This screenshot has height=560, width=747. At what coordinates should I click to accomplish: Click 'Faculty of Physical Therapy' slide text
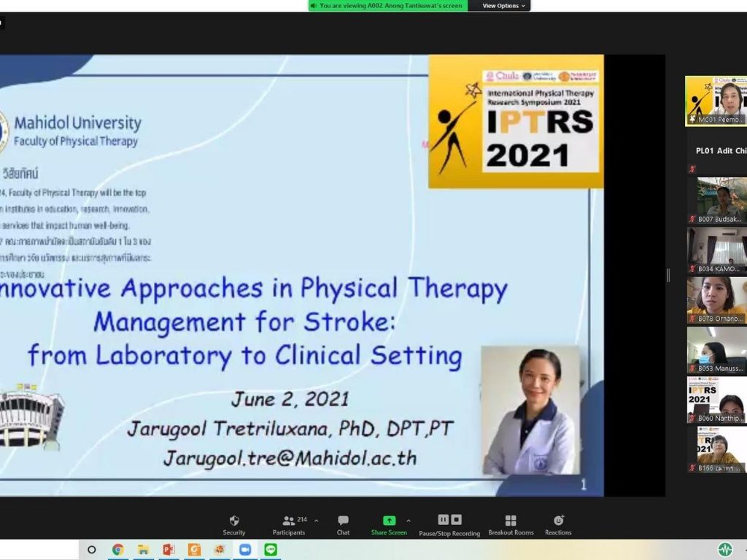76,141
